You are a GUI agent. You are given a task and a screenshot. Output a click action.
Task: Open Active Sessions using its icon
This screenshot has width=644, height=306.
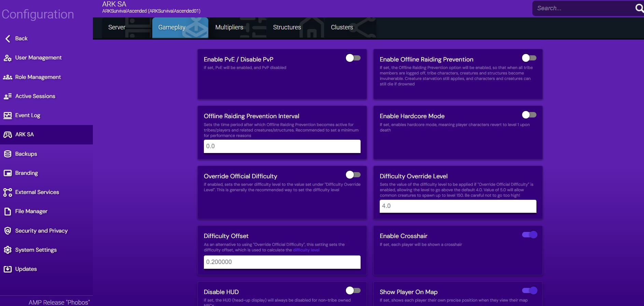coord(8,96)
